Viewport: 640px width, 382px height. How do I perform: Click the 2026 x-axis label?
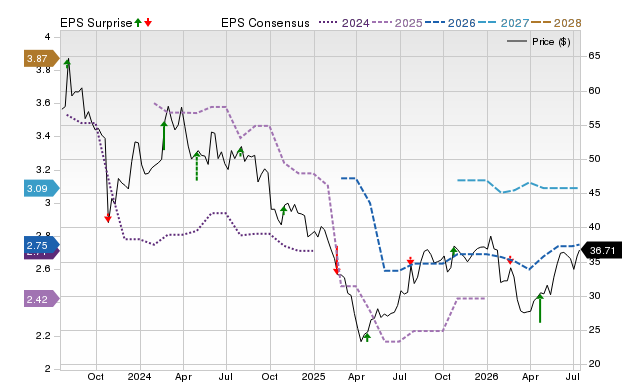click(487, 376)
